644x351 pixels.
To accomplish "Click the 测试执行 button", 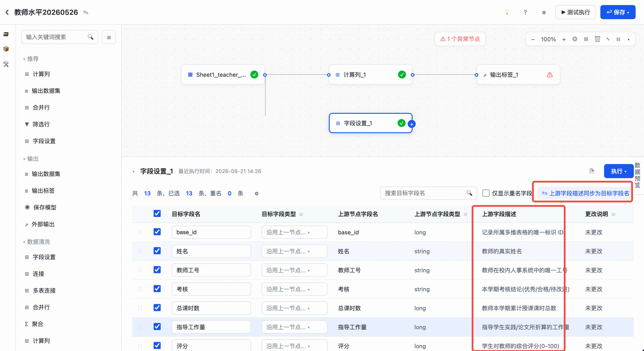I will tap(575, 12).
